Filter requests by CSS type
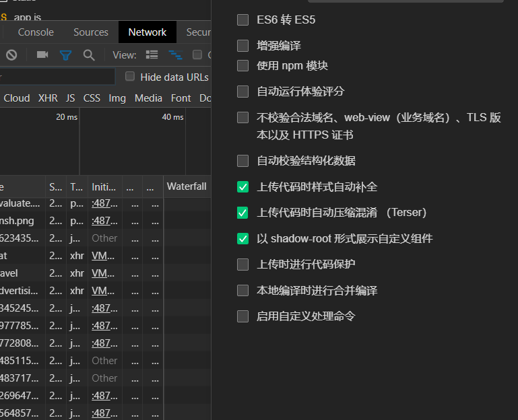The width and height of the screenshot is (518, 420). pos(92,98)
